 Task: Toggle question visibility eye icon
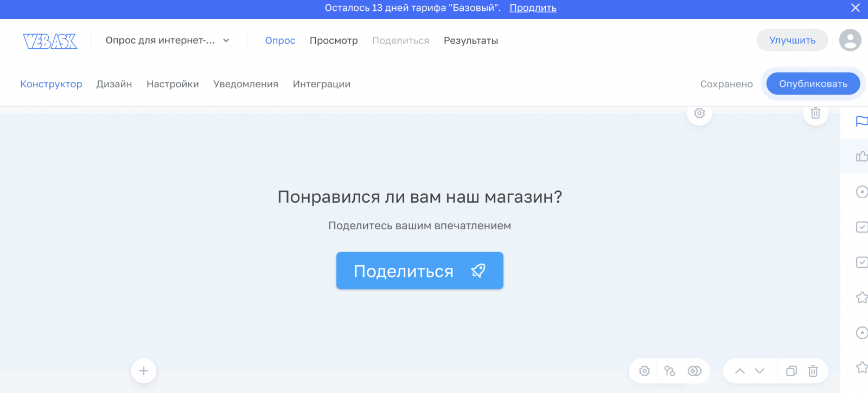click(694, 371)
